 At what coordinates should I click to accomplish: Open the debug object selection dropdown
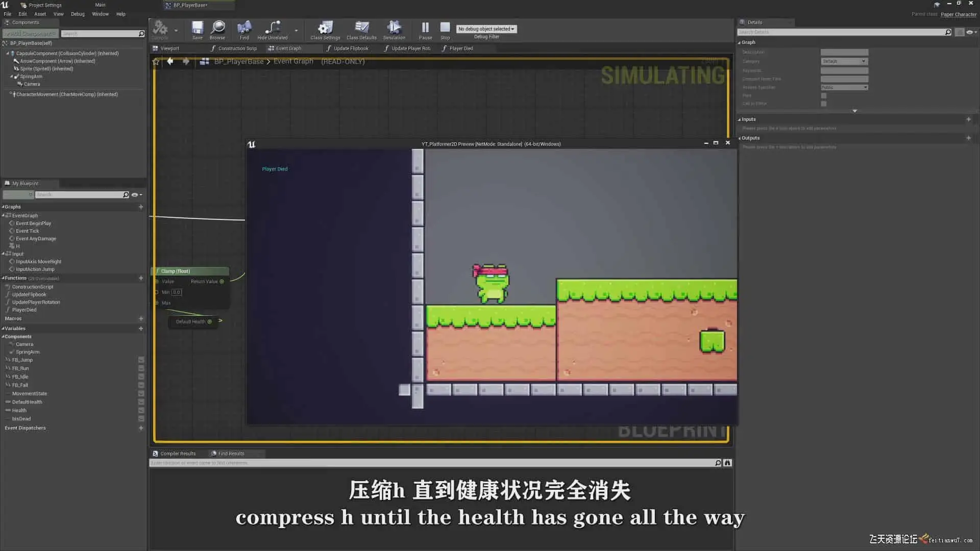[486, 29]
